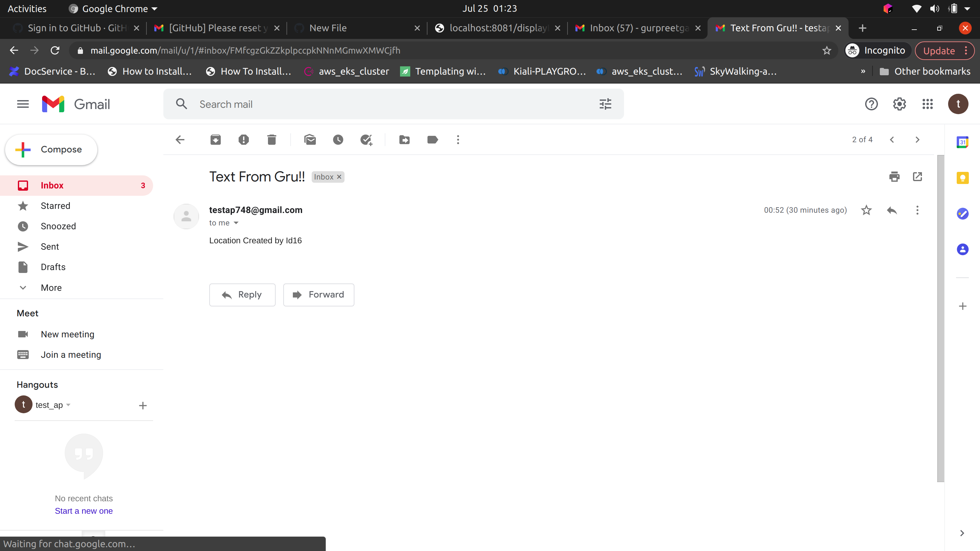Screen dimensions: 980x551
Task: Add the email to Tasks
Action: pos(366,140)
